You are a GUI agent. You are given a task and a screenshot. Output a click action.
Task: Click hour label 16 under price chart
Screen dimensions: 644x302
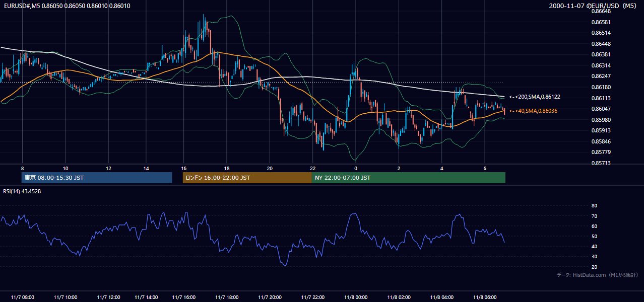pyautogui.click(x=184, y=168)
